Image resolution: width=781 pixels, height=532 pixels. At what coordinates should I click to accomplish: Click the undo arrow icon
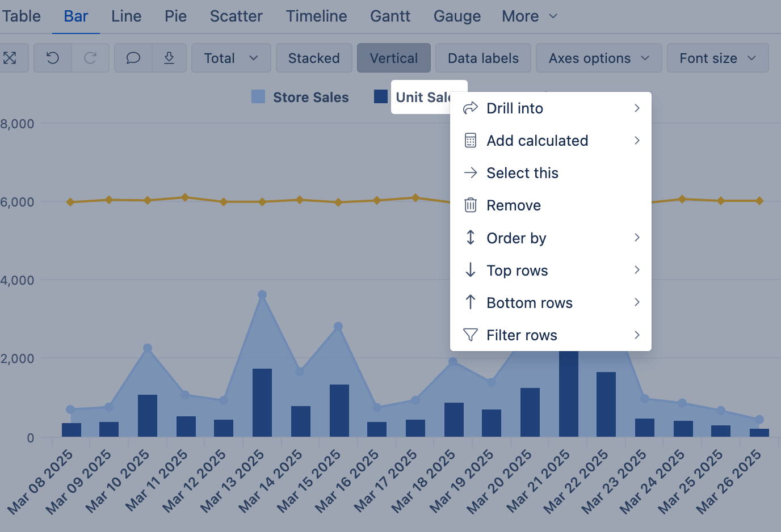click(53, 58)
